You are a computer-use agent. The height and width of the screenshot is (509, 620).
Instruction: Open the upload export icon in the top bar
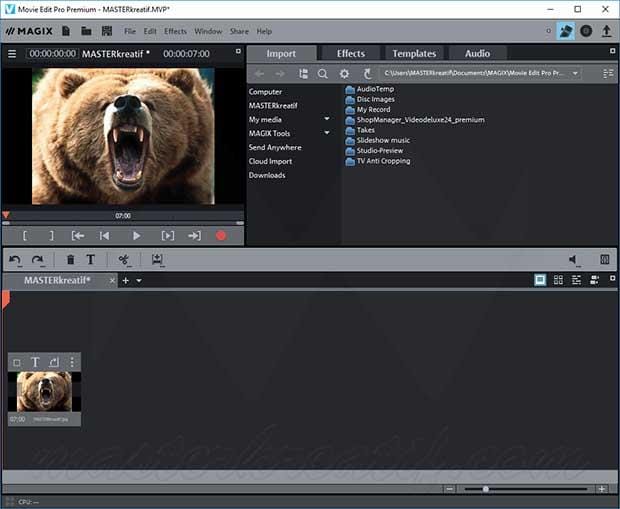(x=607, y=31)
